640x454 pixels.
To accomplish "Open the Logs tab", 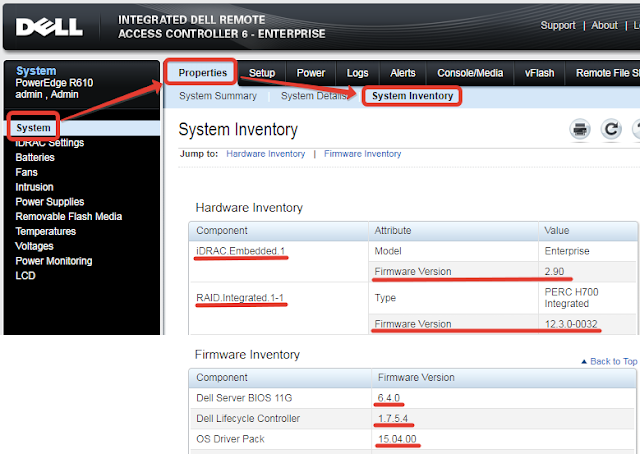I will 357,73.
